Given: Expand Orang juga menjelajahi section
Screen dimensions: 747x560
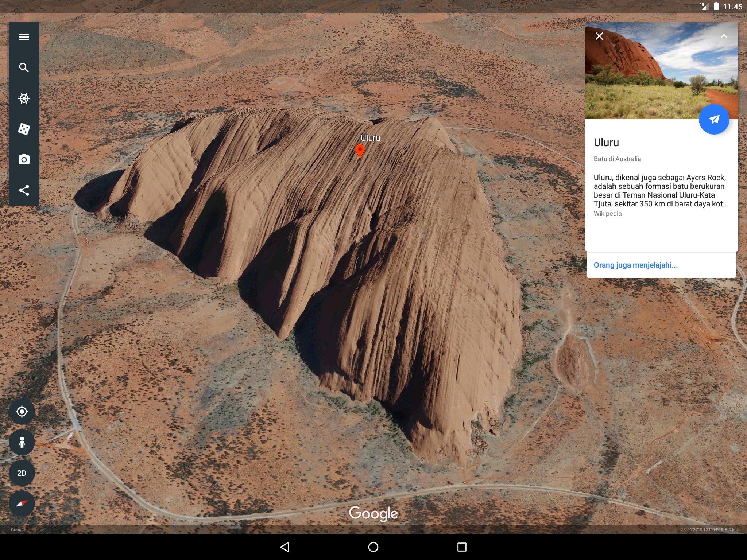Looking at the screenshot, I should [636, 265].
